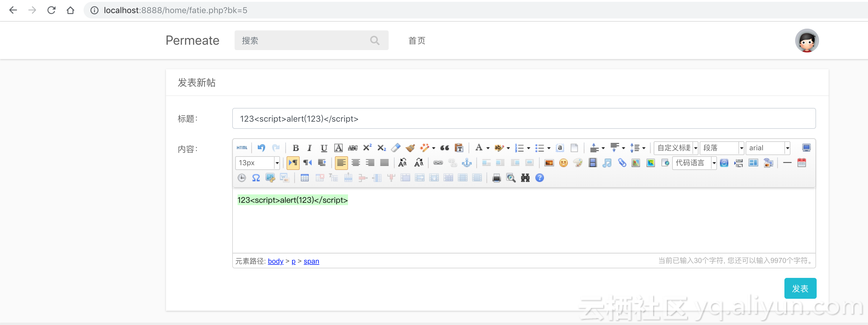Insert a video

(592, 163)
